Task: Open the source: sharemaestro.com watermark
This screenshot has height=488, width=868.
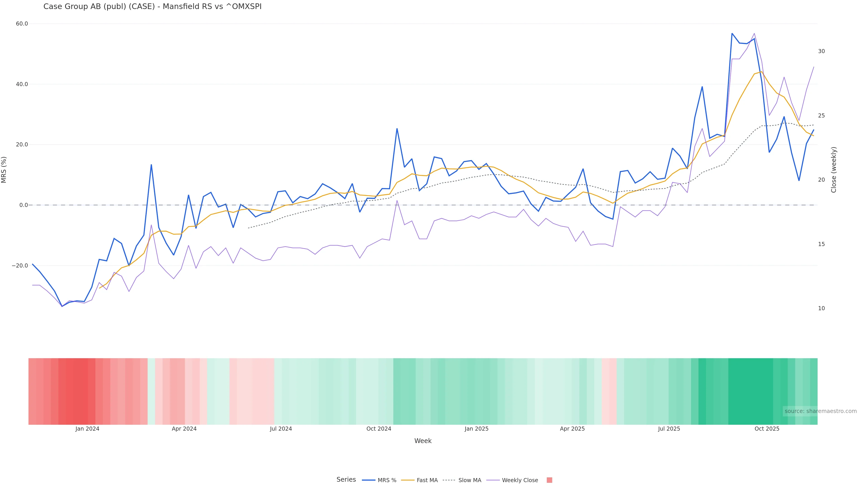Action: point(820,411)
